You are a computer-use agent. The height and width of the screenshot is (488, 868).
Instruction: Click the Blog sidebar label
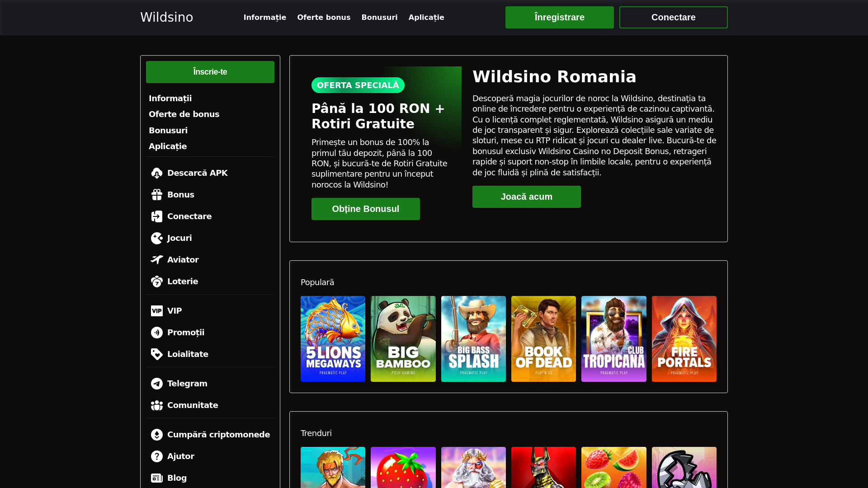[177, 478]
